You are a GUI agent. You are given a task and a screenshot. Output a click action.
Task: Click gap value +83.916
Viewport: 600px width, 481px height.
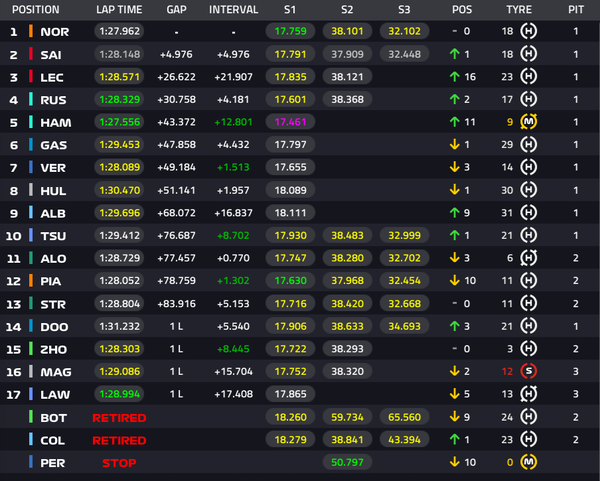pos(176,304)
